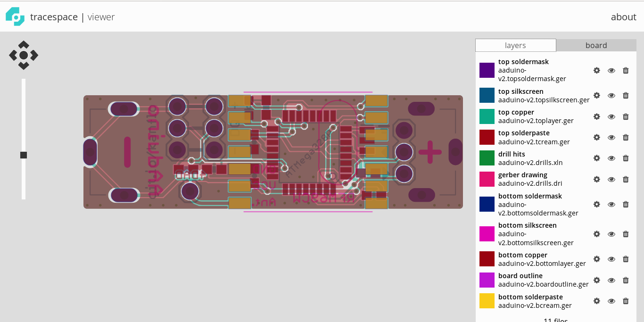
Task: Open settings for bottom silkscreen layer
Action: click(596, 234)
